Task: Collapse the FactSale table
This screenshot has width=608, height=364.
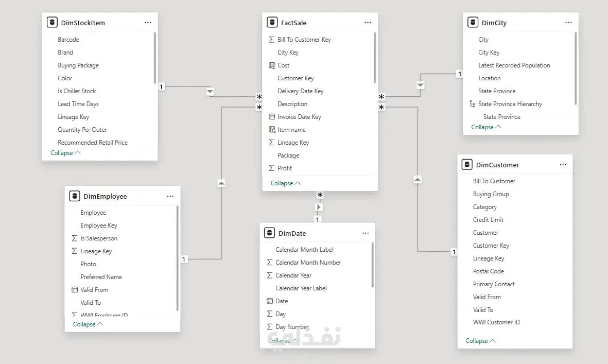Action: pyautogui.click(x=286, y=183)
